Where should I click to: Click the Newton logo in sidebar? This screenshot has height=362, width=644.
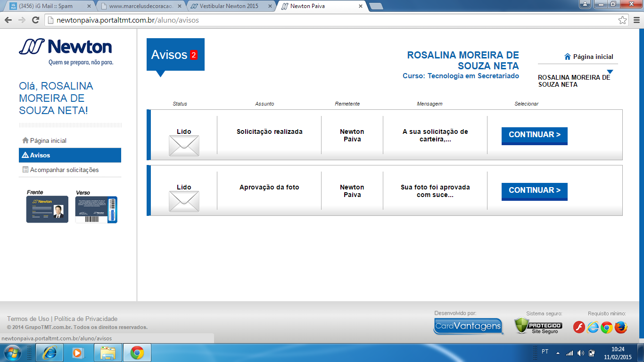coord(66,51)
